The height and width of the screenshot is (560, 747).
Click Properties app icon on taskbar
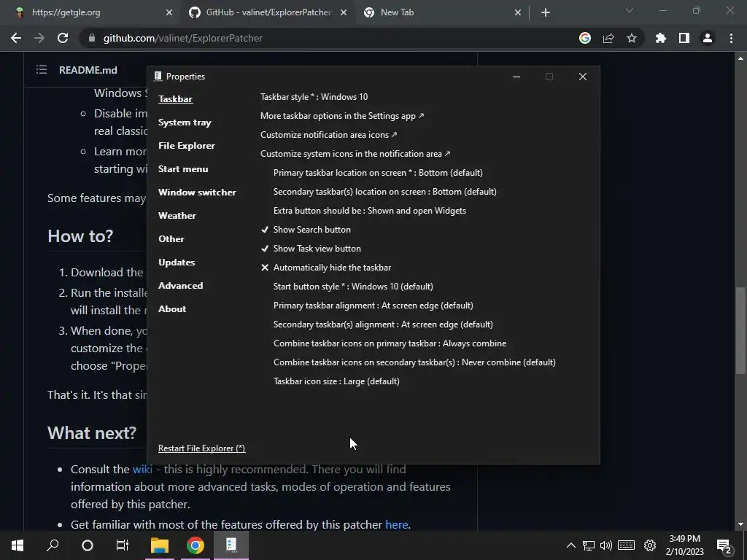(x=231, y=545)
